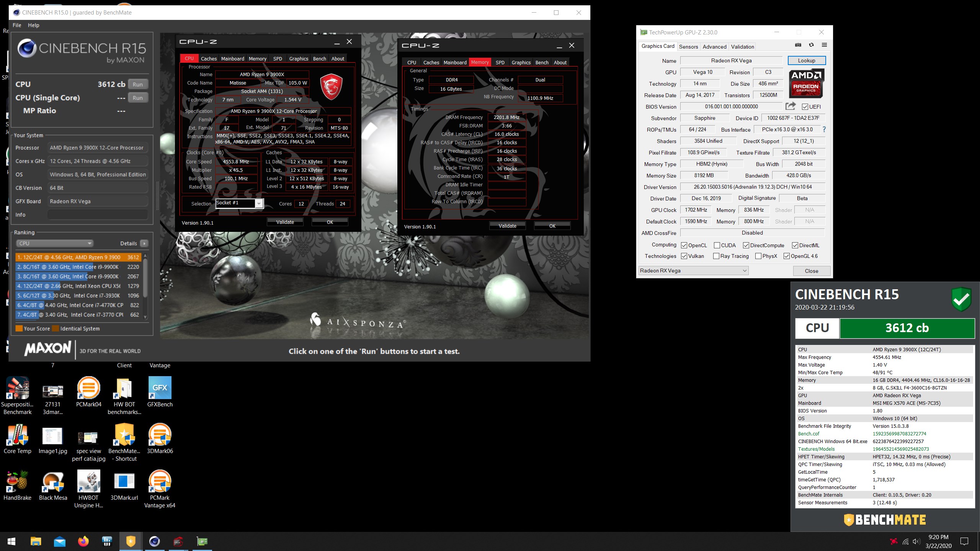980x551 pixels.
Task: Open HWBOT Unigine Heaven desktop icon
Action: (x=89, y=489)
